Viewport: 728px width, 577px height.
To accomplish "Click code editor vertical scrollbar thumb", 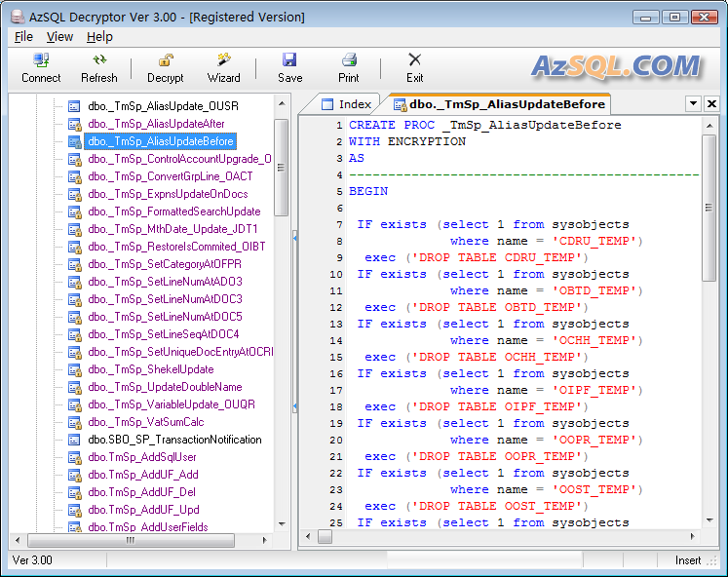I will pos(709,208).
